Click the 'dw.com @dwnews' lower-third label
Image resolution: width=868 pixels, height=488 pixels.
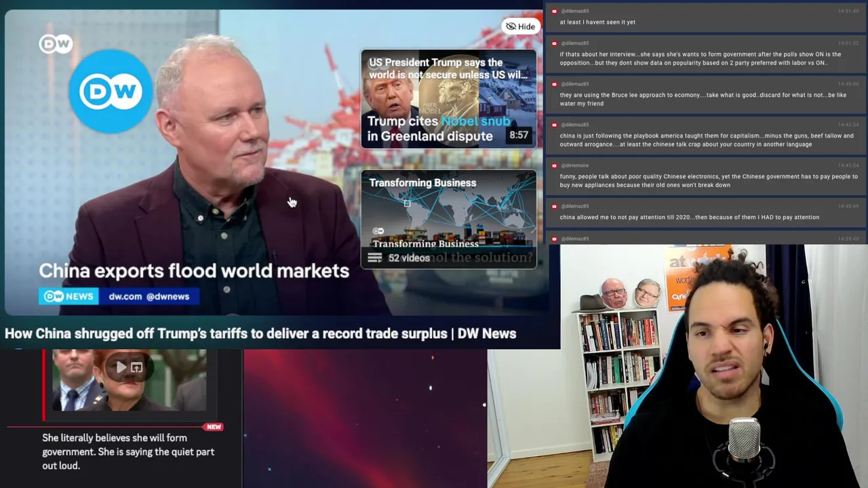point(149,296)
